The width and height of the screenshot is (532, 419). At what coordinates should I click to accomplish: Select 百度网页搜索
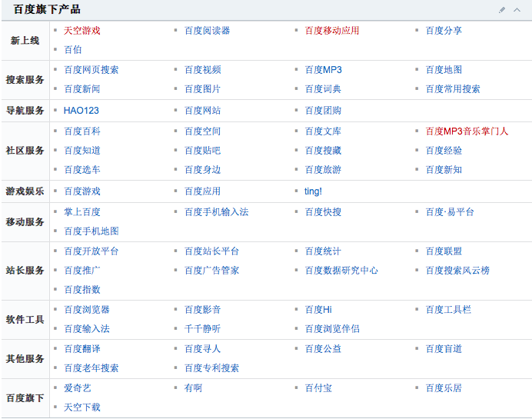coord(91,70)
